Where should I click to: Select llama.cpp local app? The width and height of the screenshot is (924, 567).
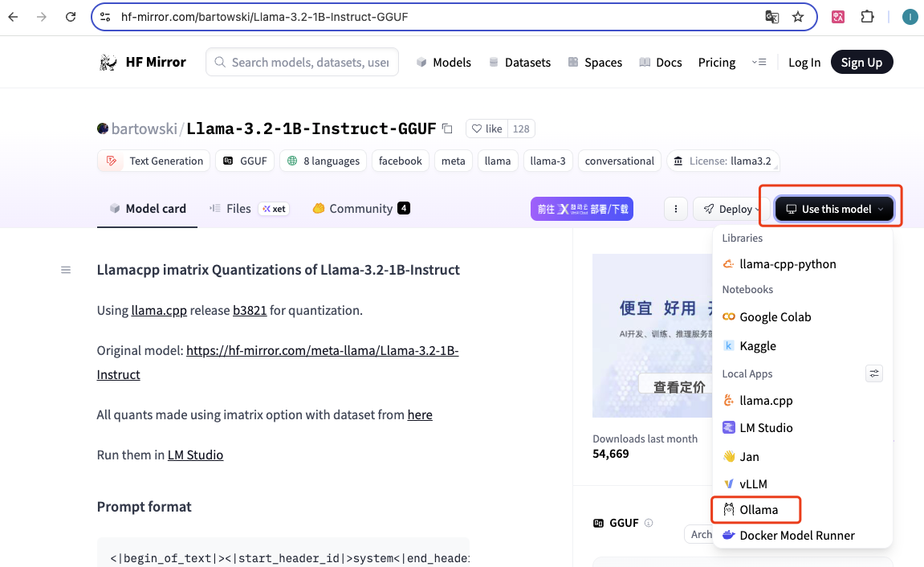tap(757, 401)
